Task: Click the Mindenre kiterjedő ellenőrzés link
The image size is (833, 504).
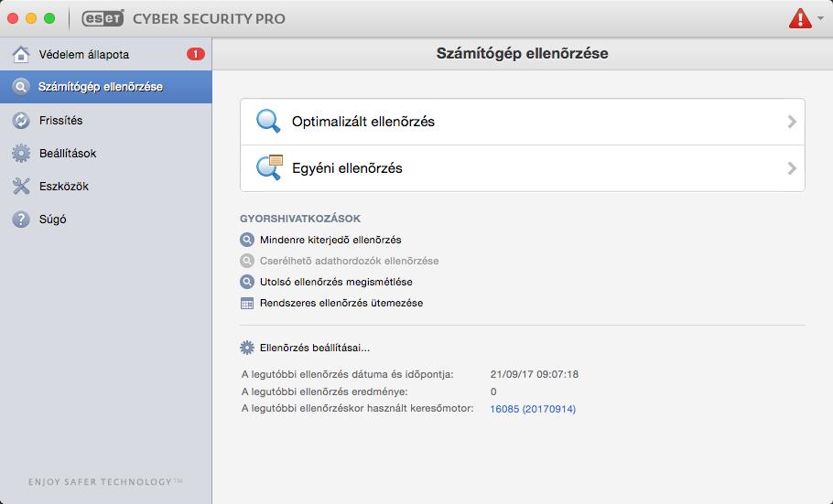Action: tap(330, 240)
